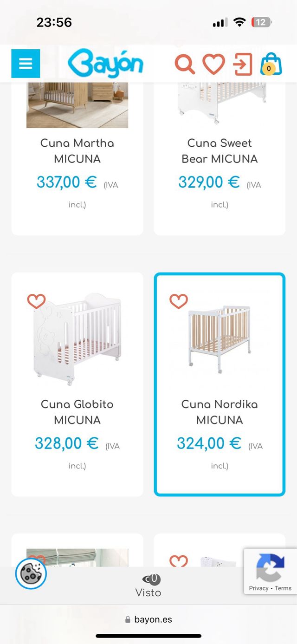Open the cookie settings icon
This screenshot has width=297, height=644.
[x=31, y=573]
